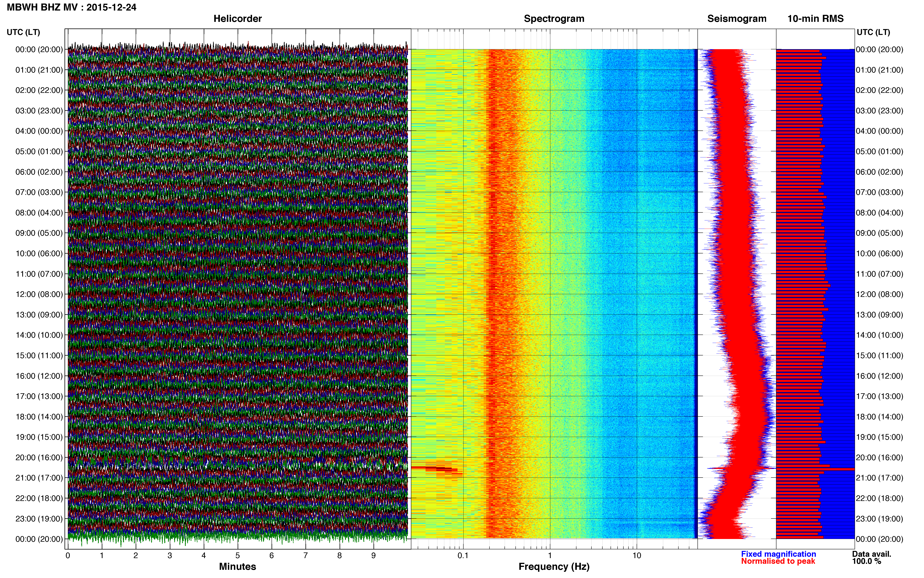Click the Seismogram panel heading

point(736,19)
